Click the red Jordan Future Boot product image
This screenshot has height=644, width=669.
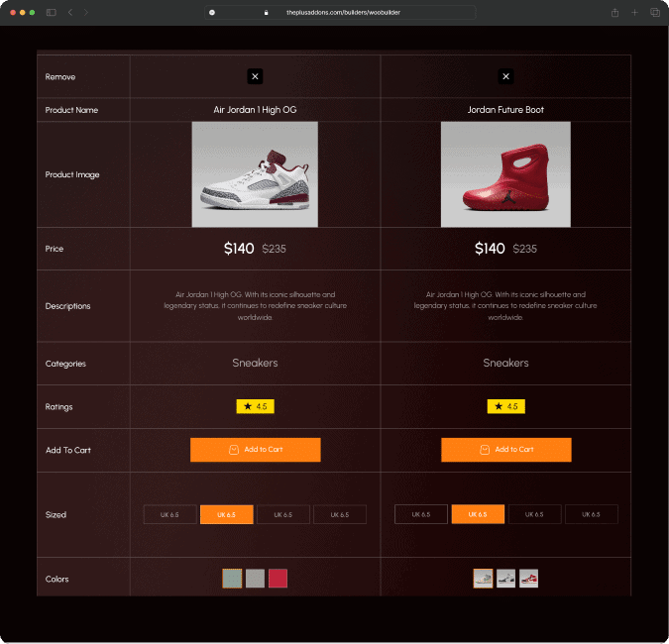(x=505, y=174)
